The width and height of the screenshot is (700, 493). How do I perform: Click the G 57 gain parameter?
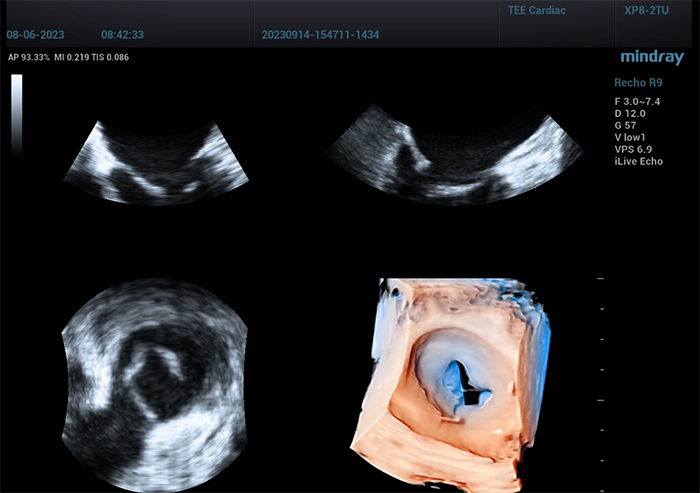624,126
